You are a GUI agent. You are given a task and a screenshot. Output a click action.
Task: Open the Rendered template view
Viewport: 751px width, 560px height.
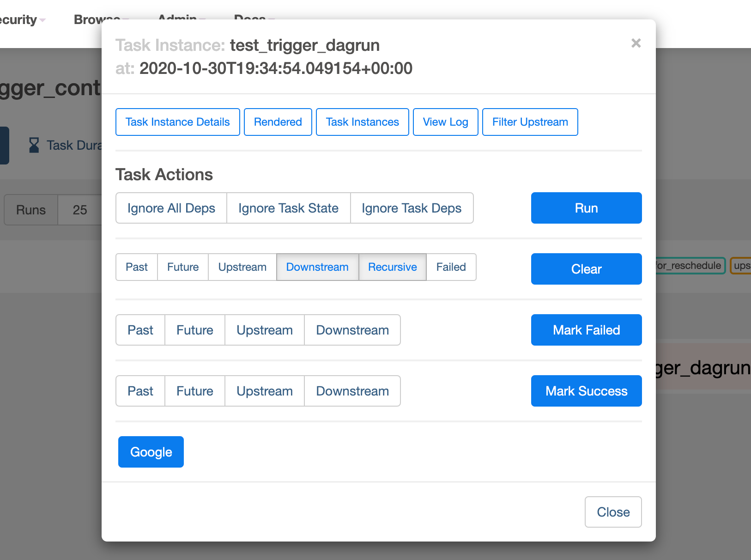278,122
